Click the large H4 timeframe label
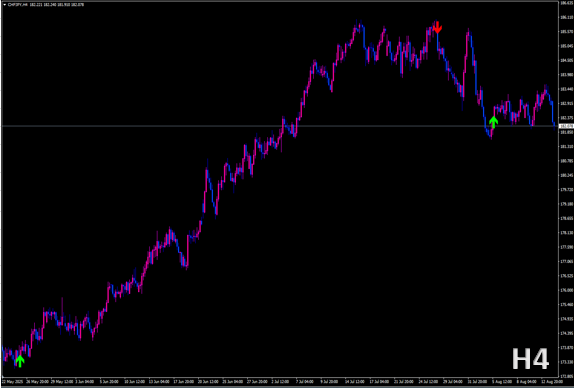This screenshot has width=574, height=388. coord(530,359)
